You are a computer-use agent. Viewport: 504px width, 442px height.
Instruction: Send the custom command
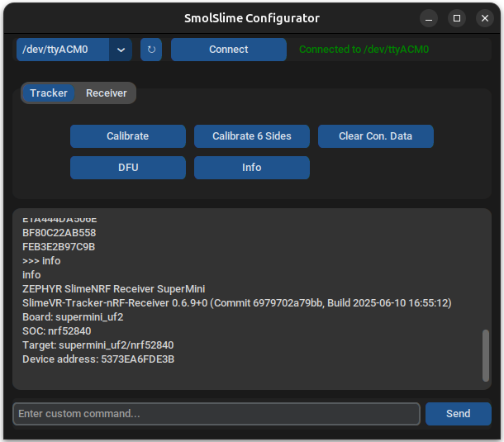click(x=459, y=414)
